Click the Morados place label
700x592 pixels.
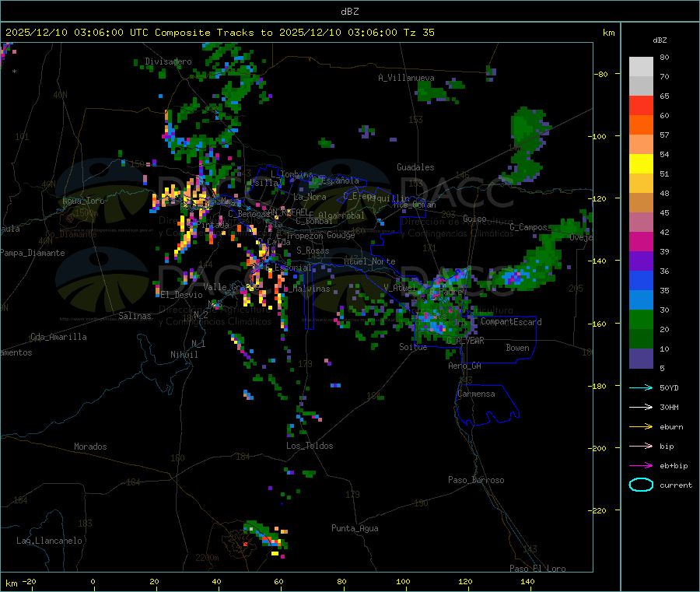90,447
